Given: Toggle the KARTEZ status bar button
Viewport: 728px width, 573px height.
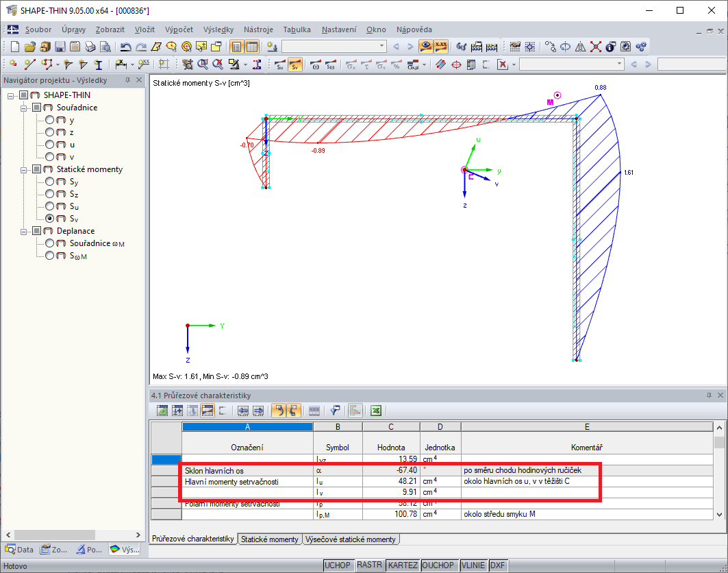Looking at the screenshot, I should coord(403,565).
